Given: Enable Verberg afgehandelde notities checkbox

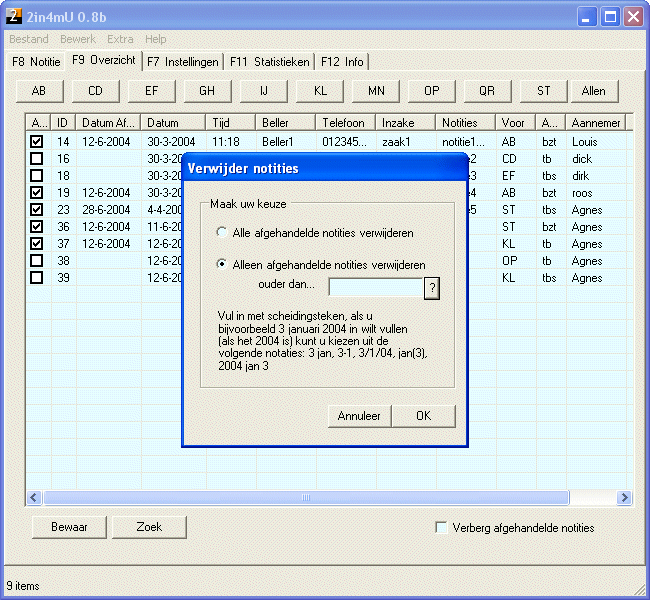Looking at the screenshot, I should (x=441, y=527).
